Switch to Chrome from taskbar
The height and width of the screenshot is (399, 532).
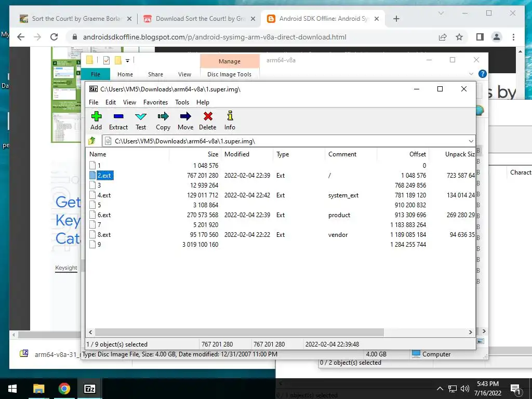click(64, 389)
